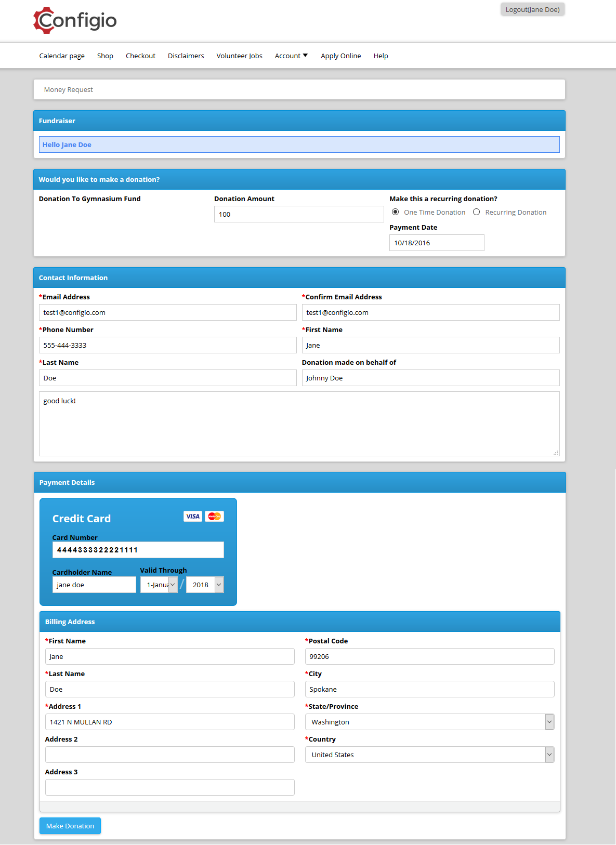Expand the Country dropdown
Image resolution: width=616 pixels, height=845 pixels.
pos(430,755)
